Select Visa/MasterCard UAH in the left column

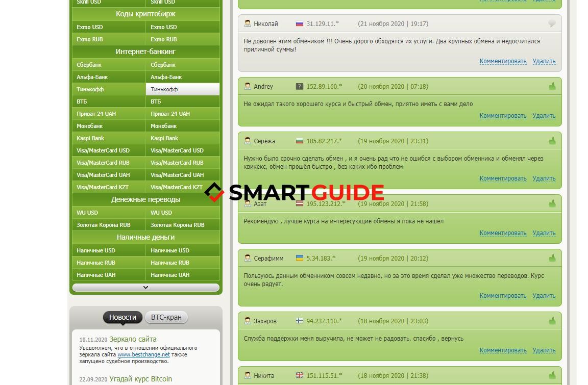coord(109,175)
